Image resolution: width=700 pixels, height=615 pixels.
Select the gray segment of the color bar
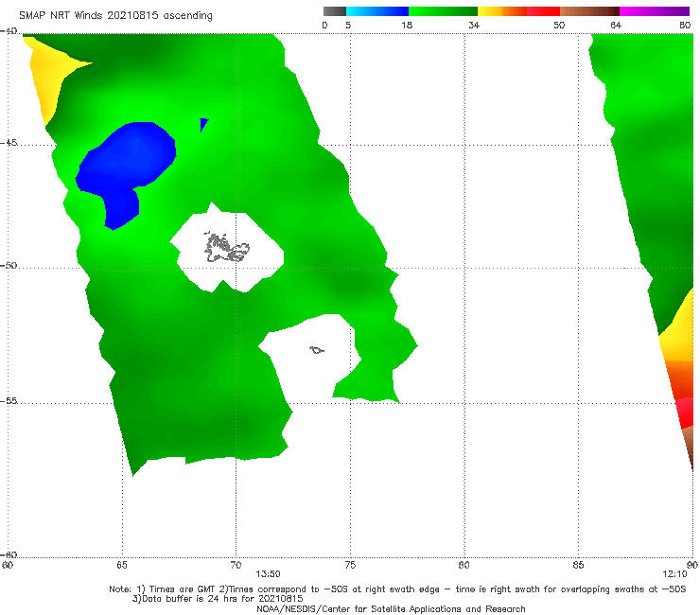tap(334, 11)
